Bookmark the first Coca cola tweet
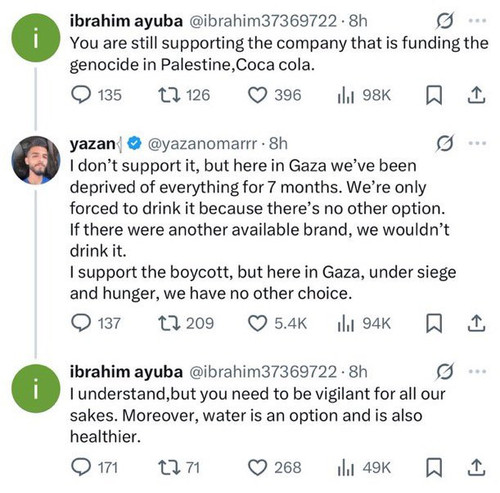 pyautogui.click(x=434, y=95)
